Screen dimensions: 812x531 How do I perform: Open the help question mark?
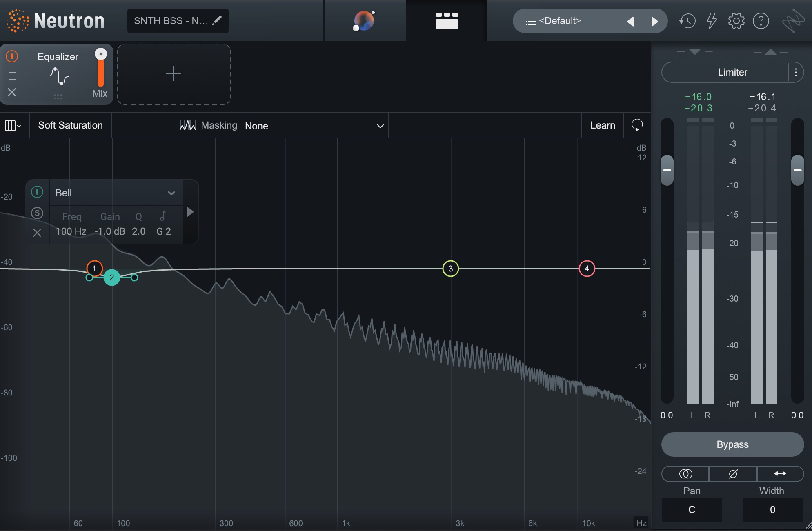[761, 21]
